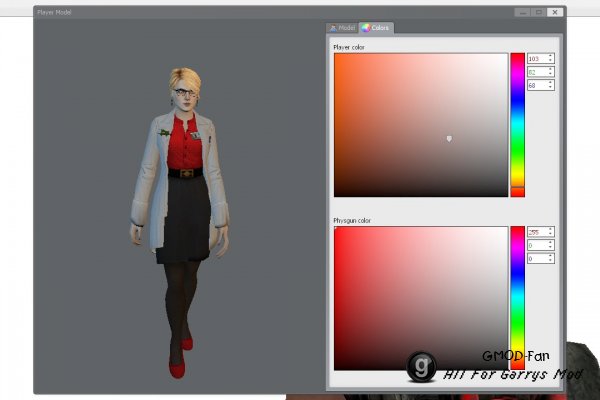Maximize the Player Model window
600x400 pixels.
(538, 12)
